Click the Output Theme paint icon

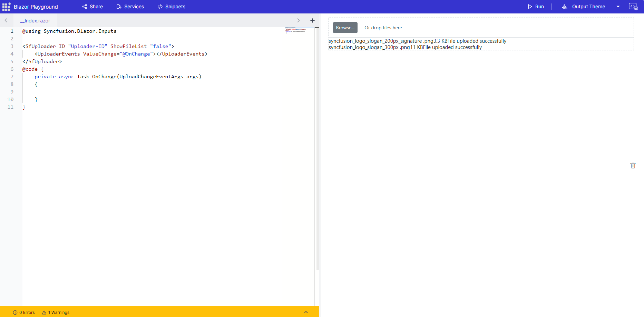coord(565,7)
